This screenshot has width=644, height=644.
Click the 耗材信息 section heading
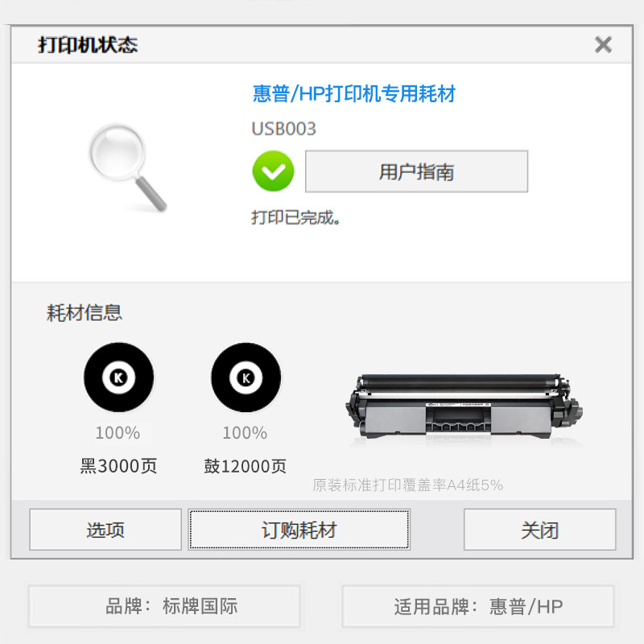(x=85, y=312)
